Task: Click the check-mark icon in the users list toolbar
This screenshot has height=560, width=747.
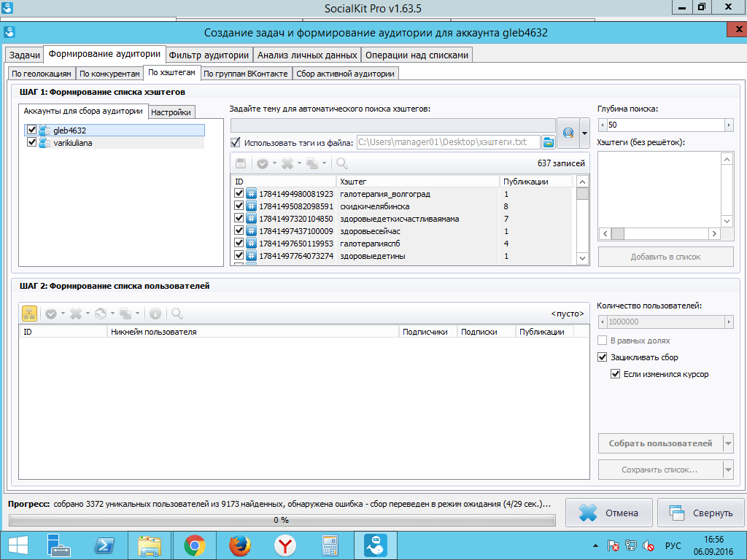Action: [51, 314]
